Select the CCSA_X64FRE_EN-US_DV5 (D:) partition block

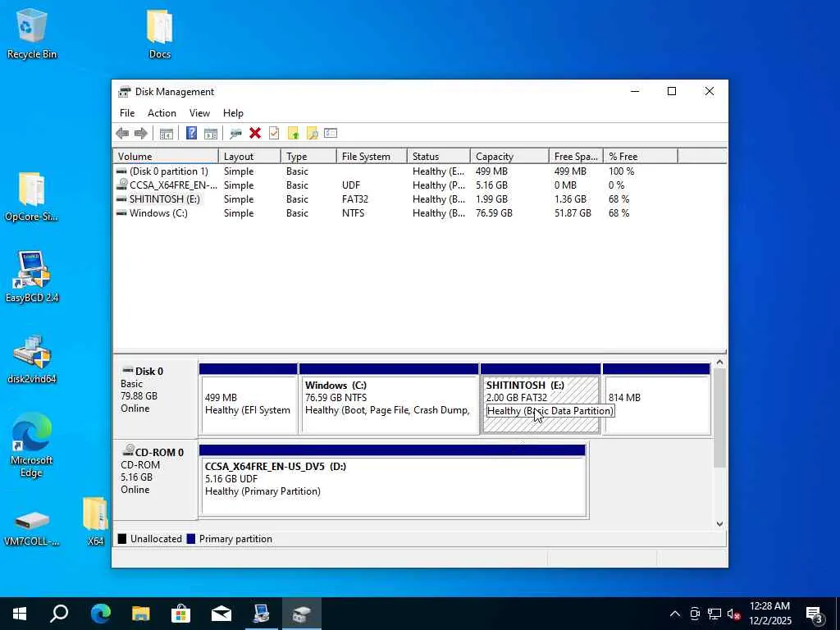point(393,481)
